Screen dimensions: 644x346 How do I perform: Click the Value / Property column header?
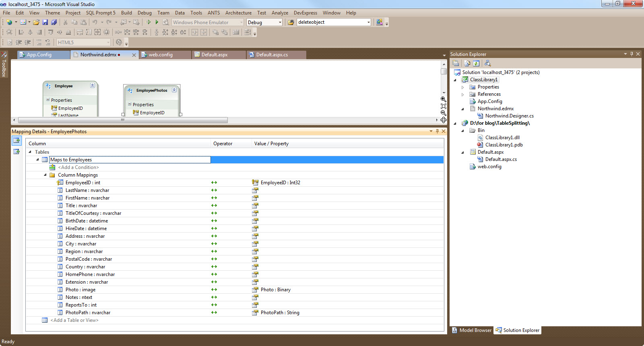click(x=271, y=144)
